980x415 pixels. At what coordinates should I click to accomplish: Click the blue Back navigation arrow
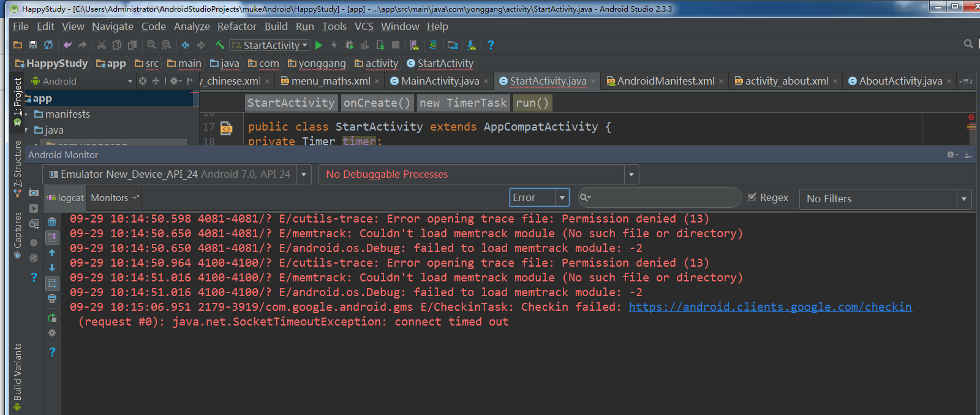(x=185, y=45)
